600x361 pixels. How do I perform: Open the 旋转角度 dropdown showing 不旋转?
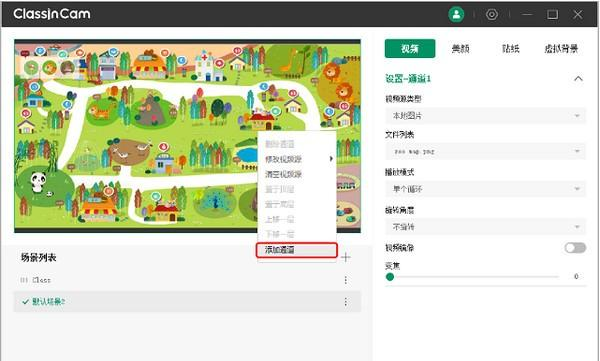point(485,227)
